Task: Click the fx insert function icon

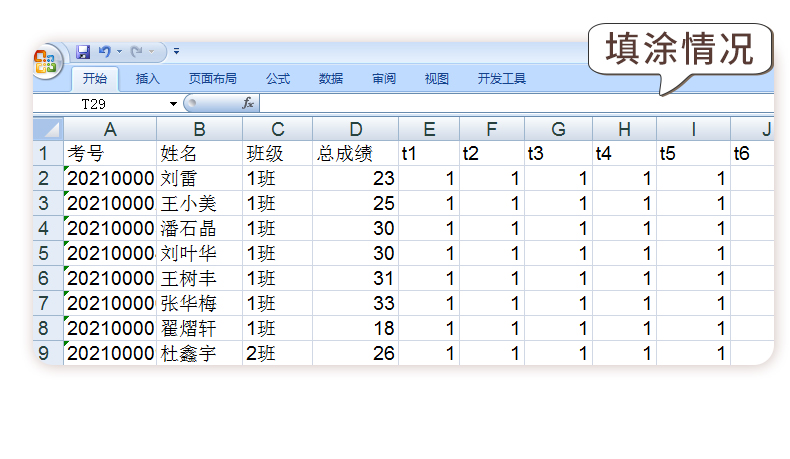Action: (248, 103)
